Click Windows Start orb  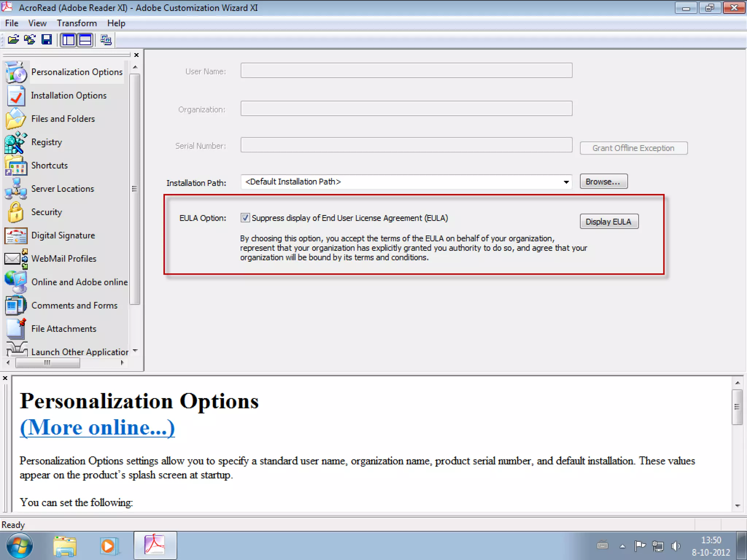20,546
